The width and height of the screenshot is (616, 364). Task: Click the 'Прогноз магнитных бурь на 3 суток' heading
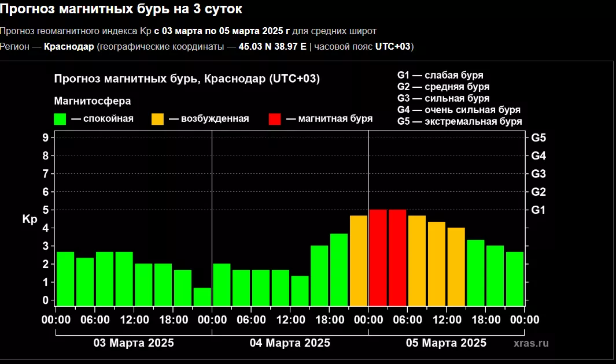121,9
